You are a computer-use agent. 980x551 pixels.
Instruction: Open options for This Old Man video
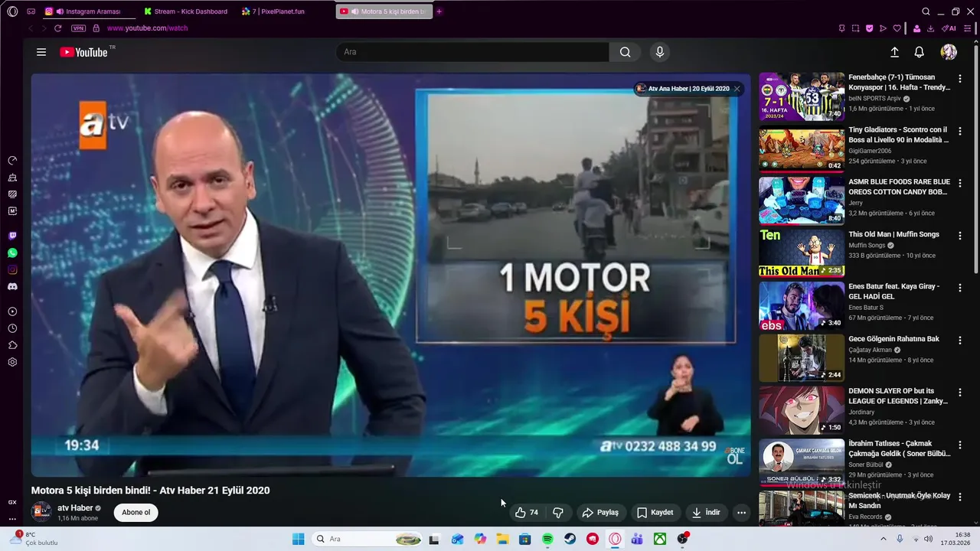(x=960, y=236)
